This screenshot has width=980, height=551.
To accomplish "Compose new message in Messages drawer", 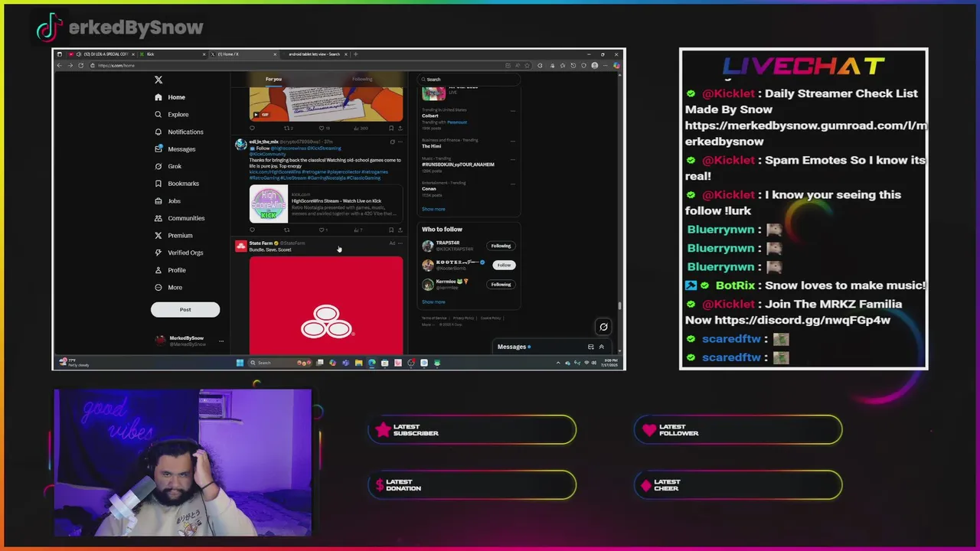I will coord(590,347).
